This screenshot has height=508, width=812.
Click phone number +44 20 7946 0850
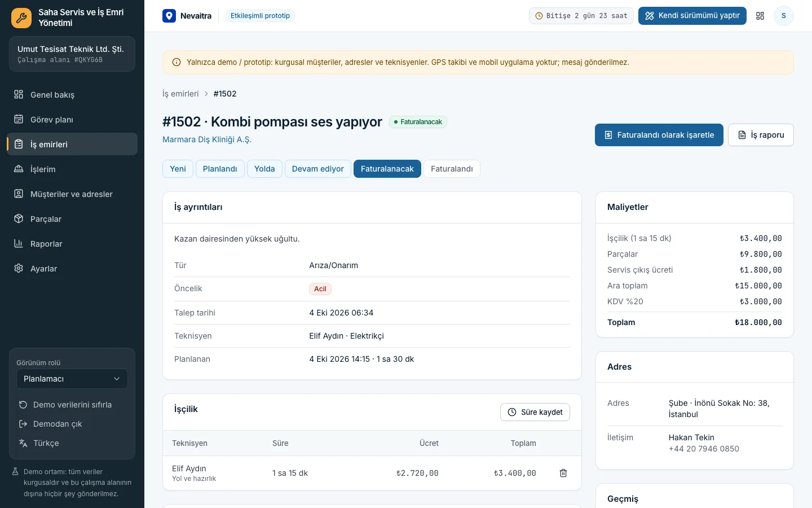[x=704, y=449]
